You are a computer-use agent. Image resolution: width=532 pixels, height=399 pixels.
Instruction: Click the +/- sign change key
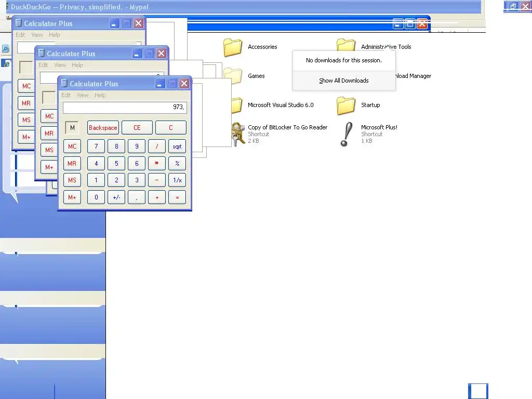point(116,197)
